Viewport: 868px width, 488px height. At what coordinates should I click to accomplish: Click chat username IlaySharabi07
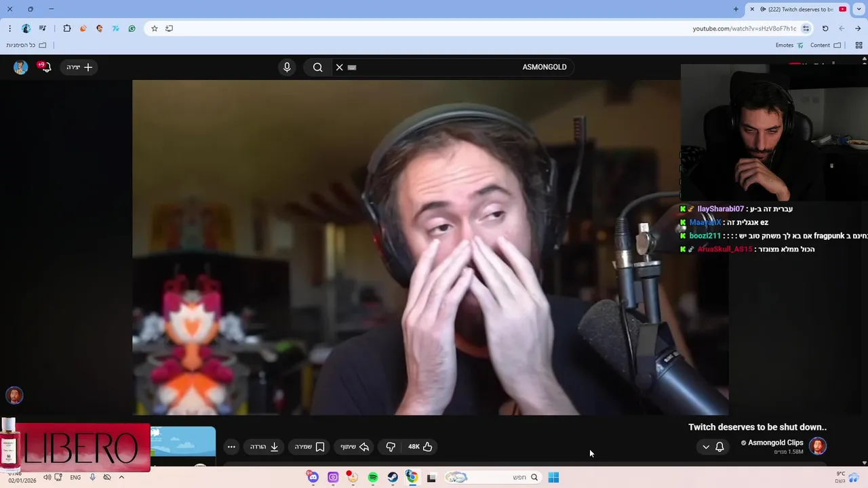720,209
